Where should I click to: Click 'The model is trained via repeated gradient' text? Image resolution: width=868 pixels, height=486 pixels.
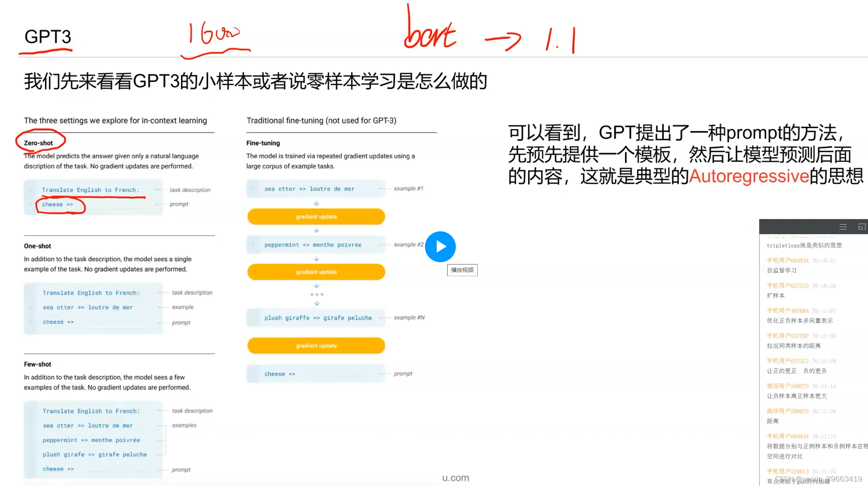(331, 161)
